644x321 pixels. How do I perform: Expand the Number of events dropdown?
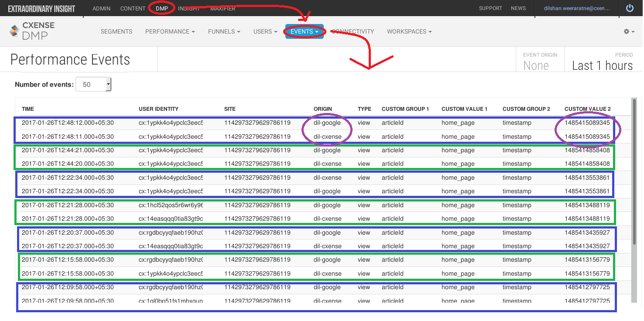(93, 85)
